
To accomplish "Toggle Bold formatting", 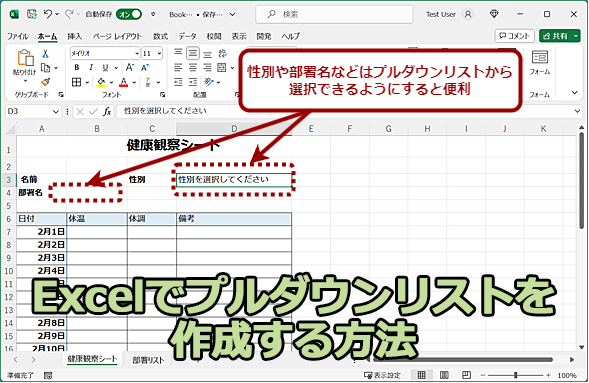I will tap(77, 68).
